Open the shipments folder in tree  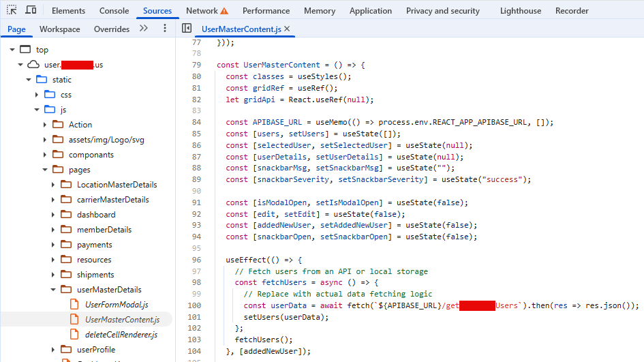point(95,275)
